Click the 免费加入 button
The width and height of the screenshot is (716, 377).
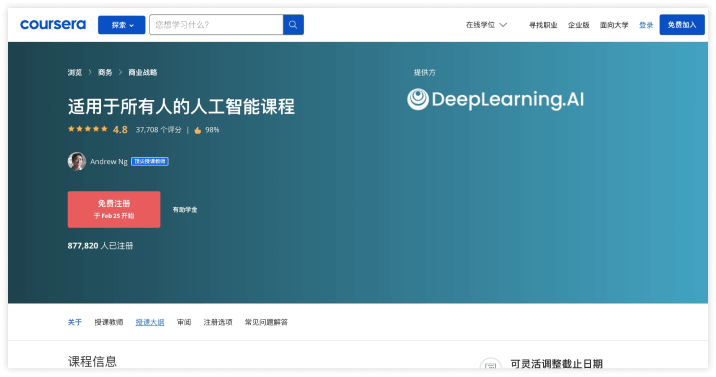point(682,25)
